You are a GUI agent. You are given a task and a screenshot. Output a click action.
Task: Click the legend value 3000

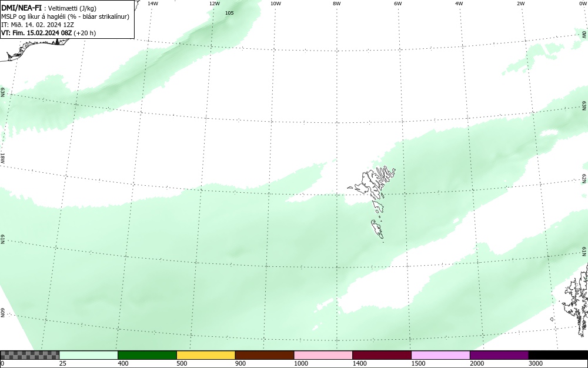tap(536, 363)
